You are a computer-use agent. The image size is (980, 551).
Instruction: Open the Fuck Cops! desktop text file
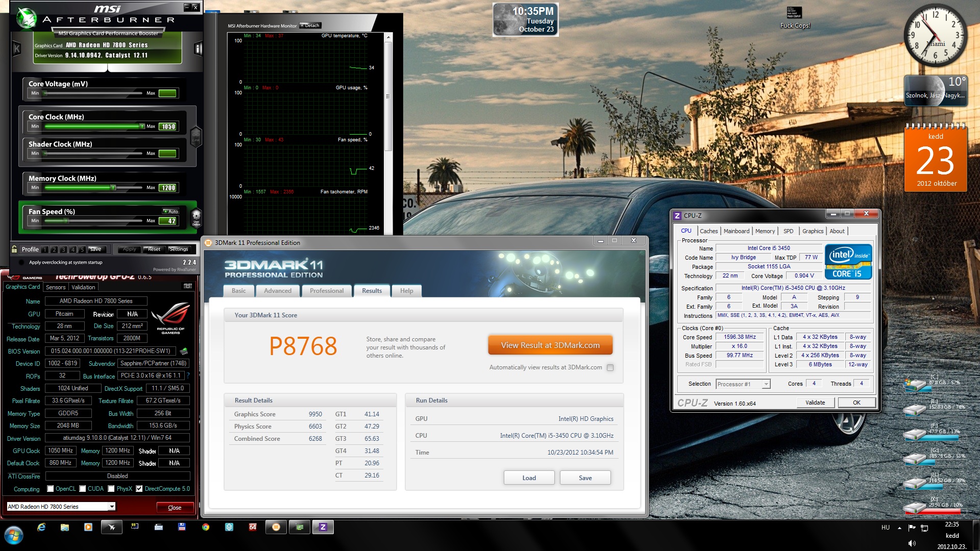pyautogui.click(x=795, y=17)
